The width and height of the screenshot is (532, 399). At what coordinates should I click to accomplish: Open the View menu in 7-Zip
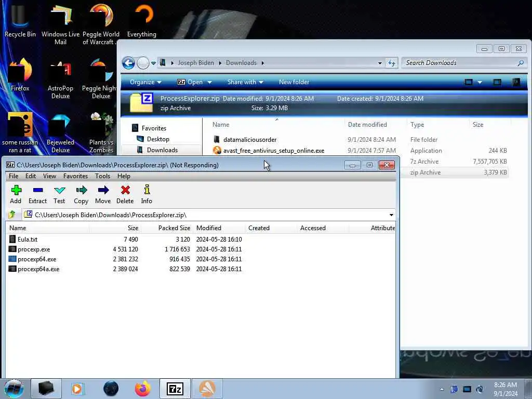pos(49,176)
